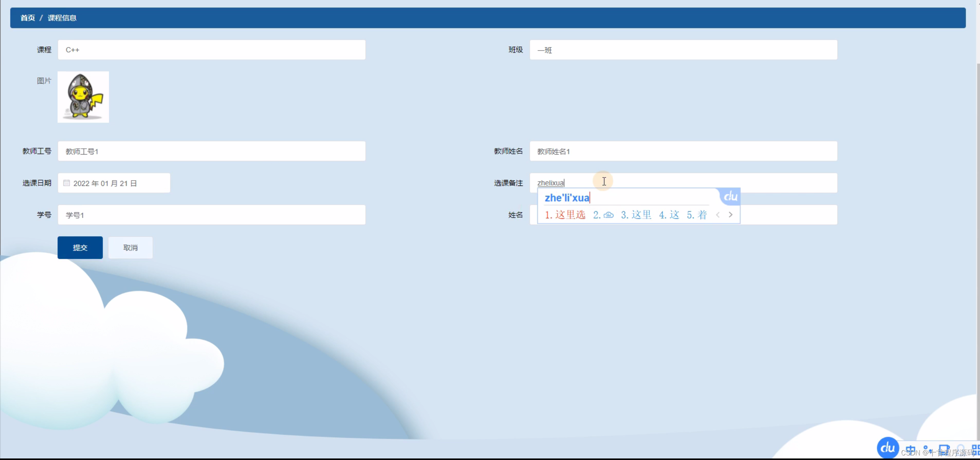The image size is (980, 460).
Task: Focus the 学号 input field
Action: (x=211, y=215)
